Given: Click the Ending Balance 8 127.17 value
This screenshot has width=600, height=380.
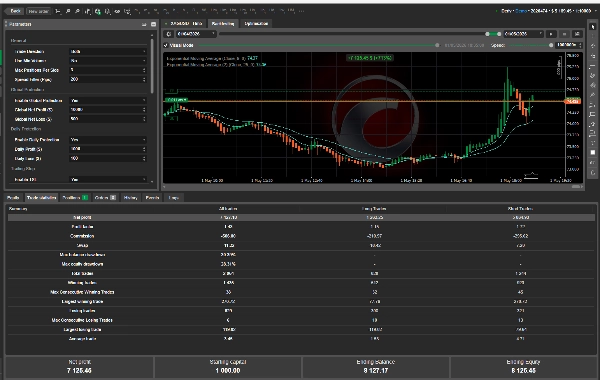Looking at the screenshot, I should tap(376, 371).
